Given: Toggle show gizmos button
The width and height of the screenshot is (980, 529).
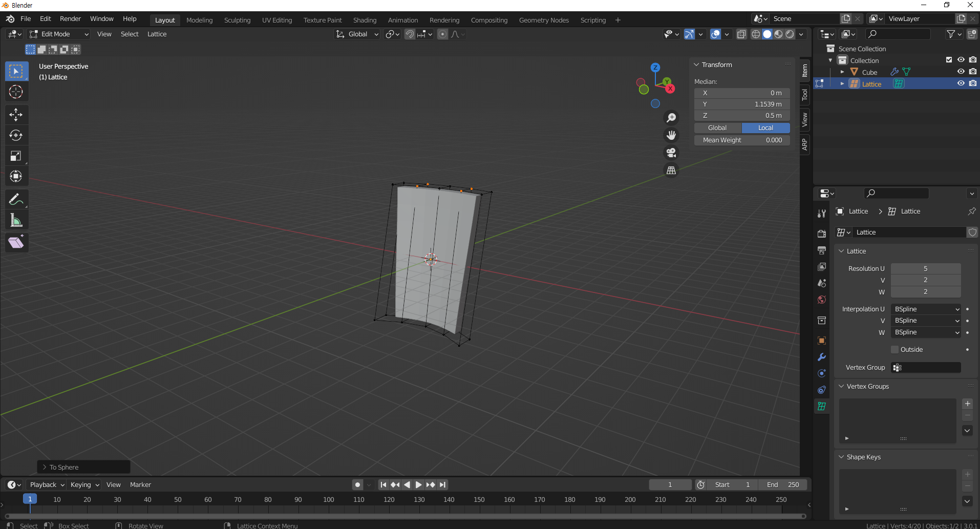Looking at the screenshot, I should (x=690, y=34).
